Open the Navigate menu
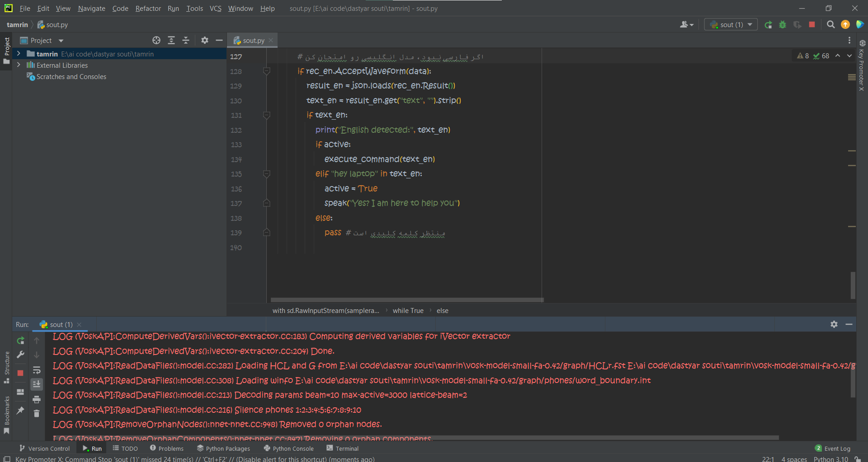This screenshot has width=868, height=462. (91, 9)
